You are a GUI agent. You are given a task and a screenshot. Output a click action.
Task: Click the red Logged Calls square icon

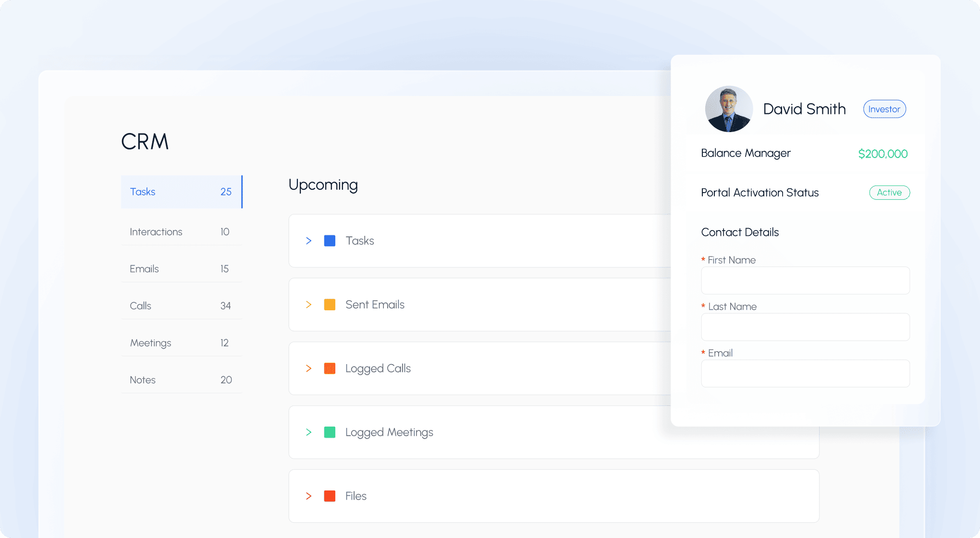click(x=330, y=368)
